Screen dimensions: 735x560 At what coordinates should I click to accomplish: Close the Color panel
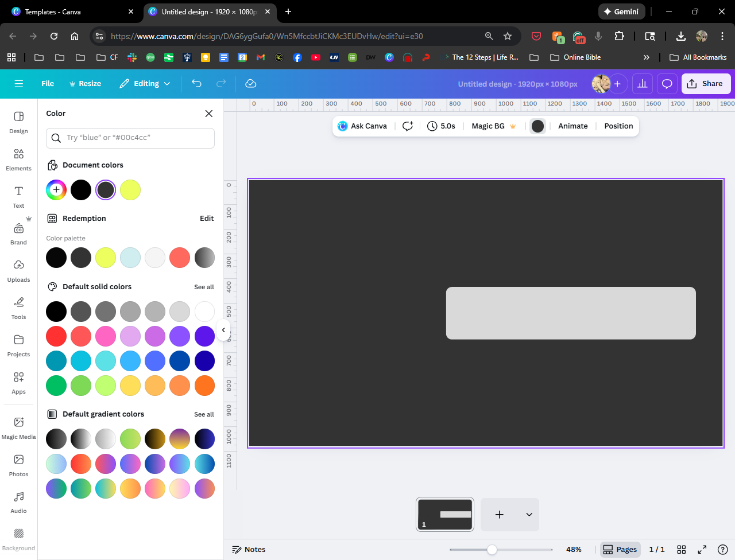click(209, 114)
